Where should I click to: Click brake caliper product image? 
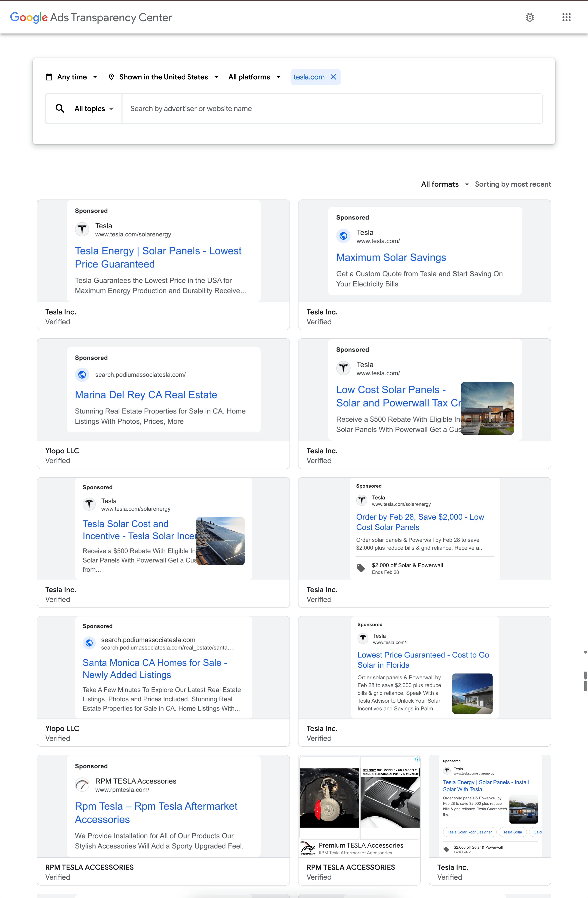pyautogui.click(x=329, y=798)
